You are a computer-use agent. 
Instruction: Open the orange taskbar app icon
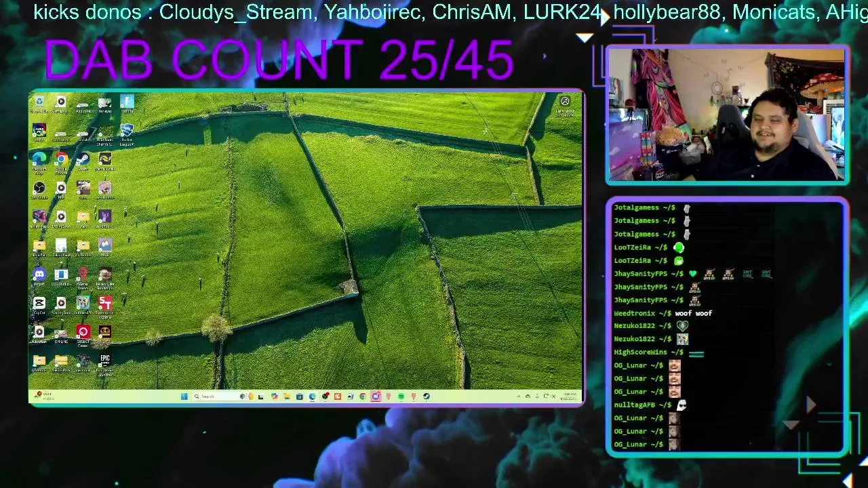click(x=338, y=396)
